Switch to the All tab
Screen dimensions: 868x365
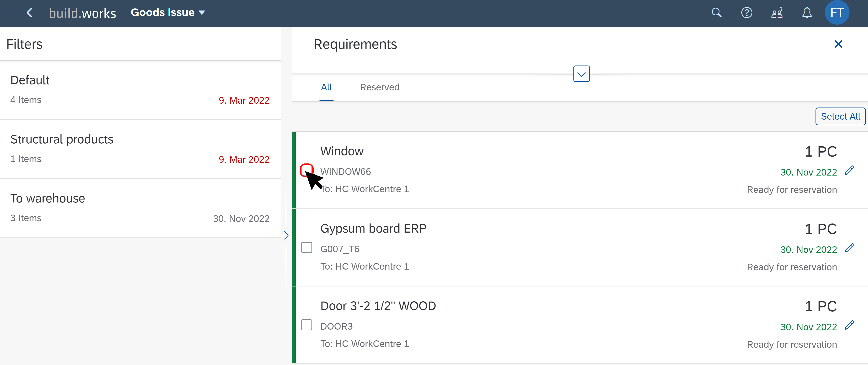pyautogui.click(x=326, y=87)
